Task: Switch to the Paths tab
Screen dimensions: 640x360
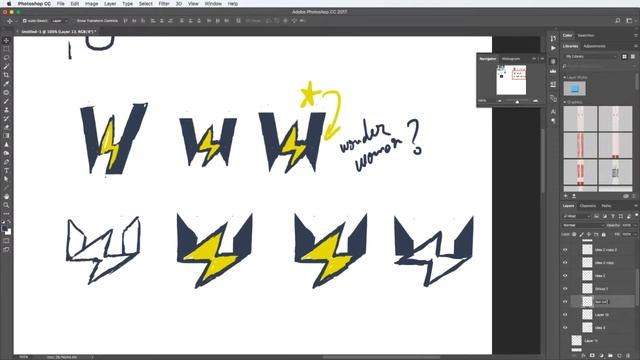Action: (x=606, y=206)
